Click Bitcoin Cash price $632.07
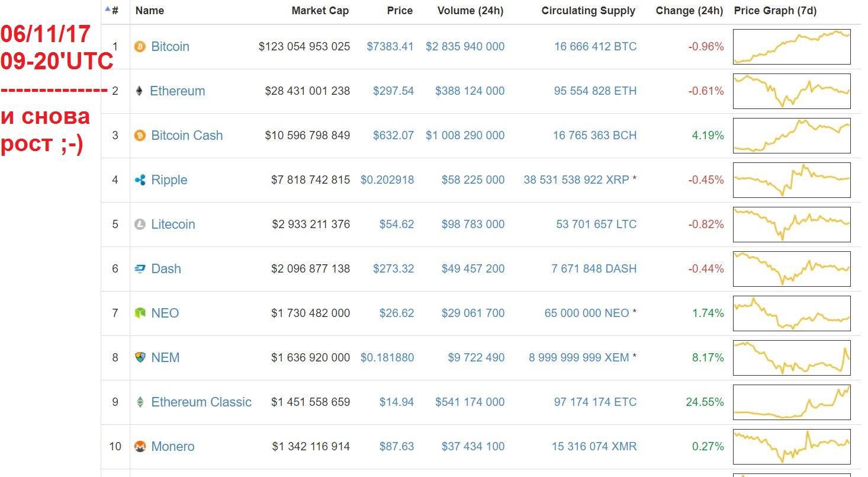868x477 pixels. (394, 135)
